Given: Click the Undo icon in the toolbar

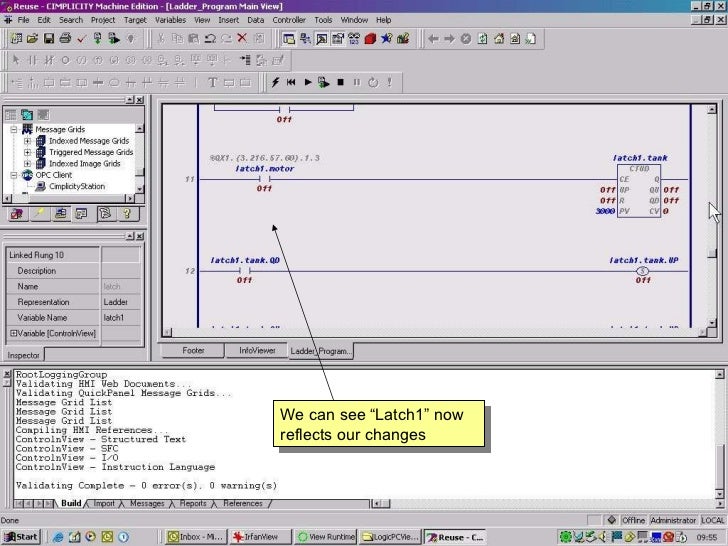Looking at the screenshot, I should tap(210, 39).
